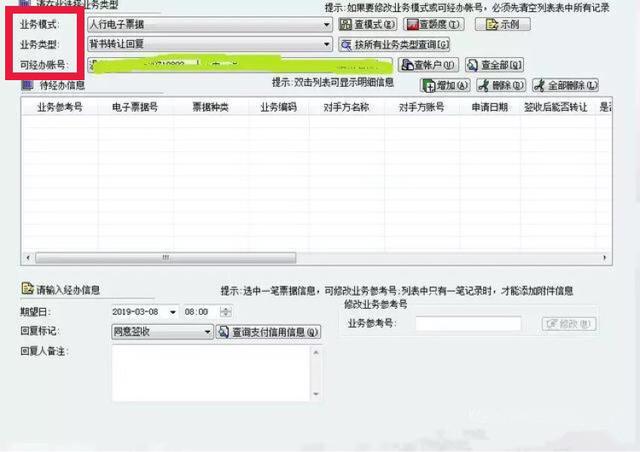Viewport: 640px width, 452px height.
Task: Click the 业务参考号 column header
Action: pos(60,107)
